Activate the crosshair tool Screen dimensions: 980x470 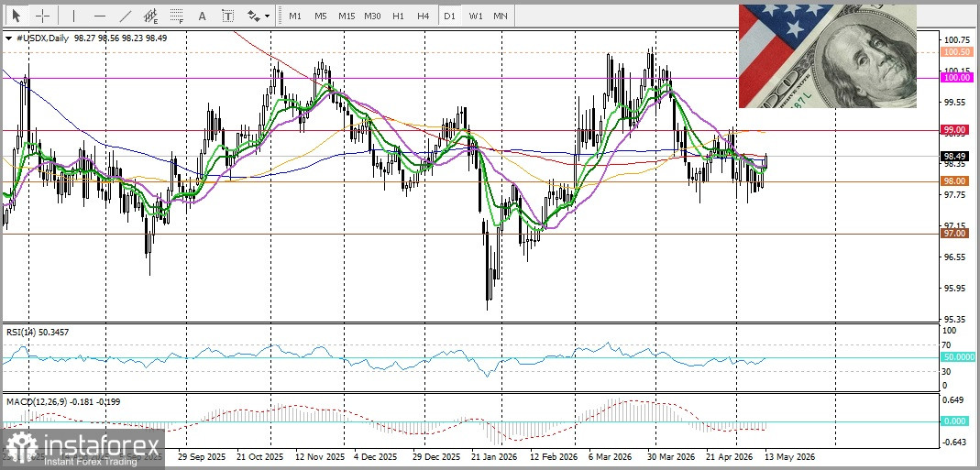42,16
